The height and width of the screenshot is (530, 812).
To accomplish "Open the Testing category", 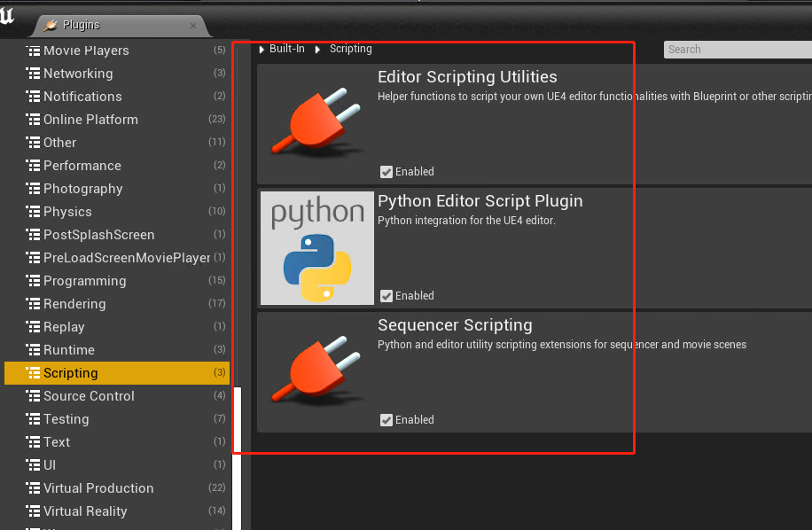I will pyautogui.click(x=117, y=418).
